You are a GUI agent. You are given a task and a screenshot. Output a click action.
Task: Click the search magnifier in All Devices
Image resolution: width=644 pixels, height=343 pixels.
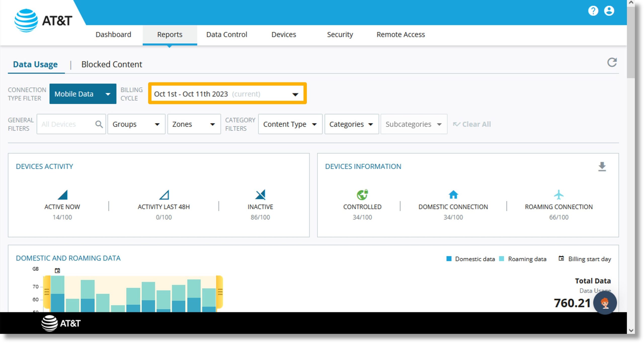click(99, 124)
